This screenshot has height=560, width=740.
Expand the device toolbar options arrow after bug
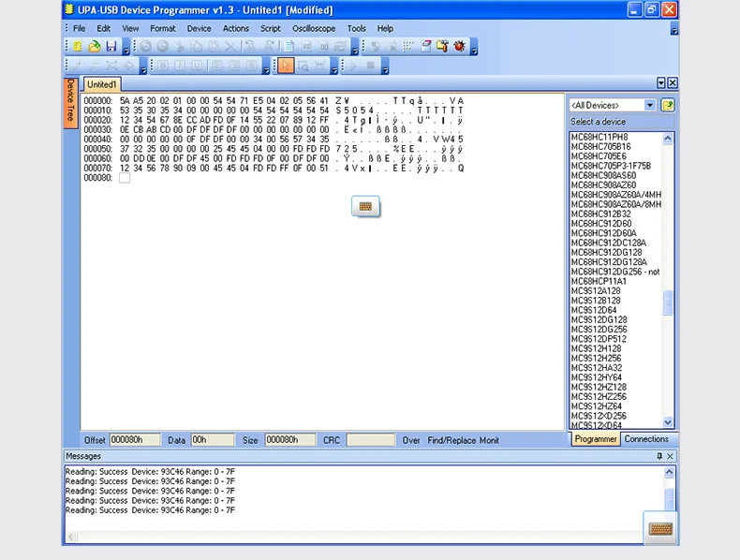pyautogui.click(x=474, y=48)
